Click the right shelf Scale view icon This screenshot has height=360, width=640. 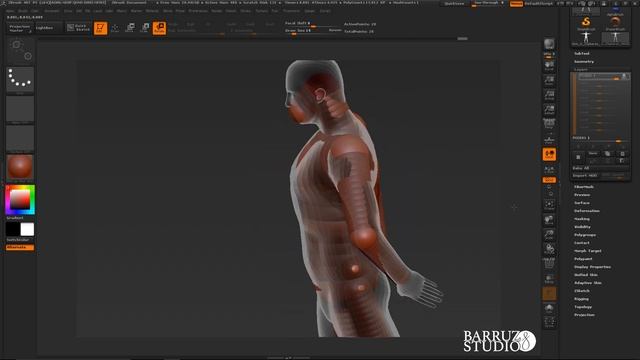tap(549, 235)
